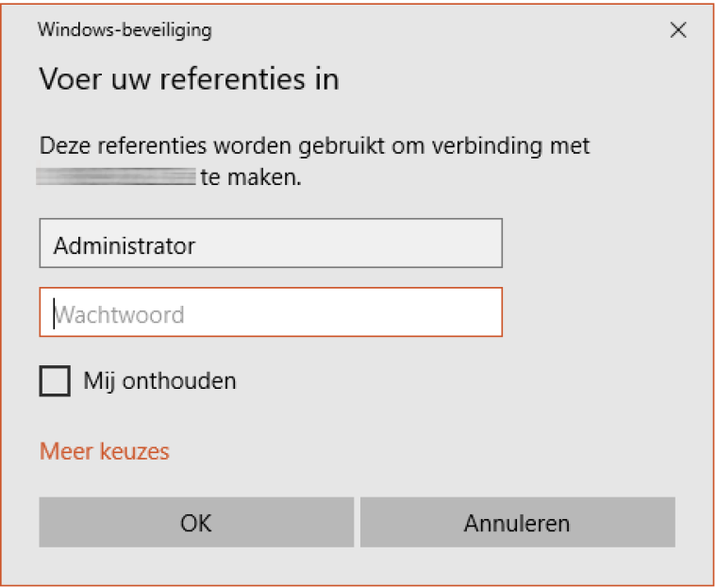Expand Meer keuzes options

pyautogui.click(x=105, y=451)
